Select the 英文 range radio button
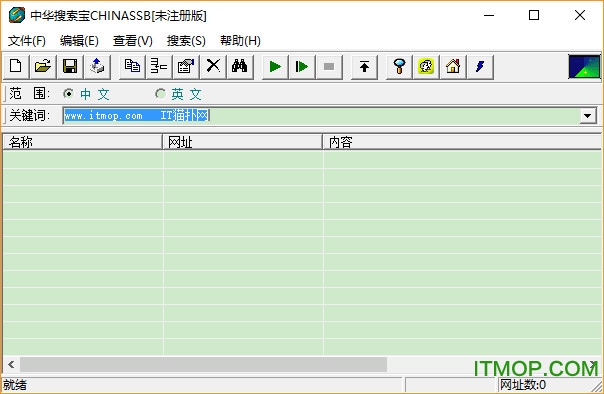Screen dimensions: 604x394 (160, 94)
